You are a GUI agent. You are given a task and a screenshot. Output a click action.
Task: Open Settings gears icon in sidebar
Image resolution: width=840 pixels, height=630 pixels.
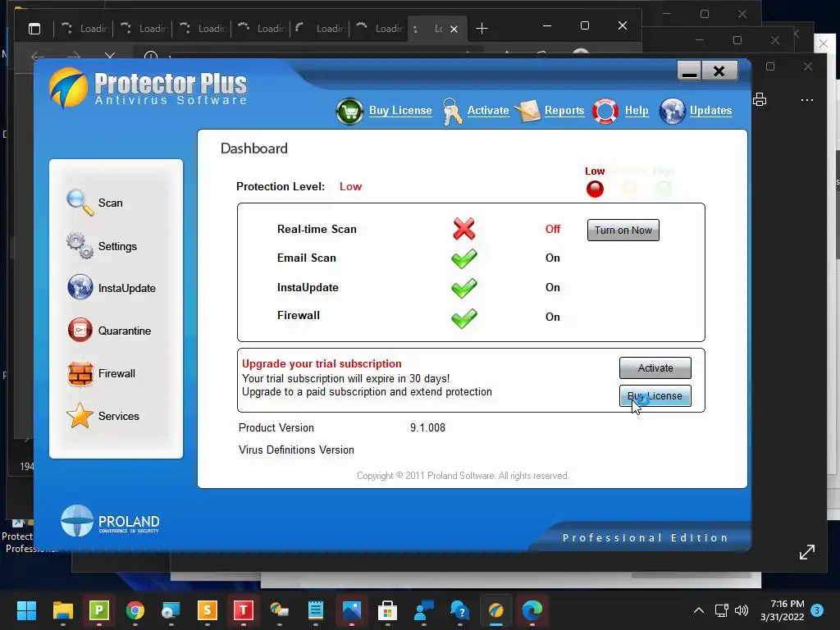tap(80, 245)
